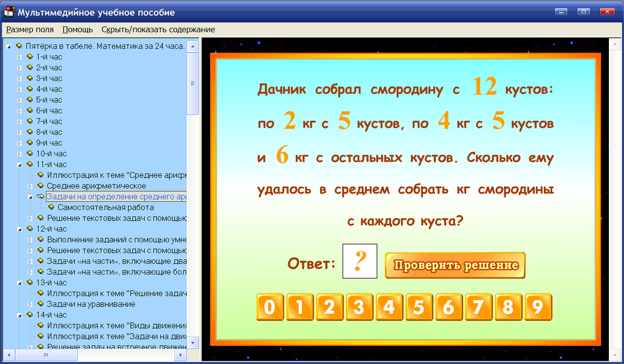Click horizontal scrollbar left arrow
This screenshot has height=364, width=624.
tap(9, 355)
